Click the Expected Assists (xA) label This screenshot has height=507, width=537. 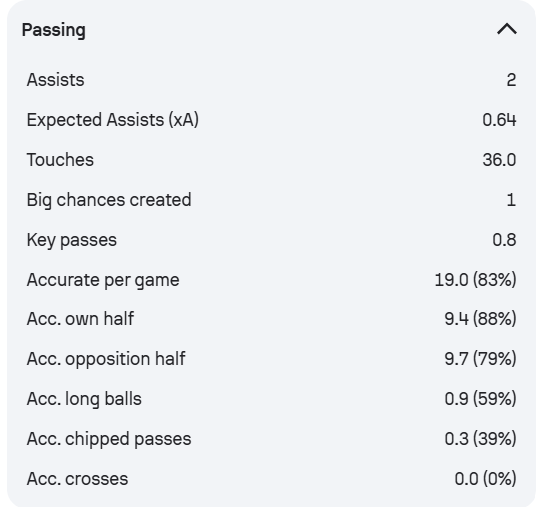[x=113, y=120]
